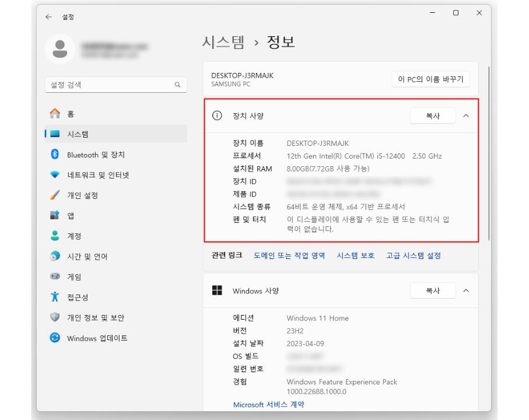Collapse the 장치 사양 section
Screen dimensions: 529x420
(x=465, y=116)
